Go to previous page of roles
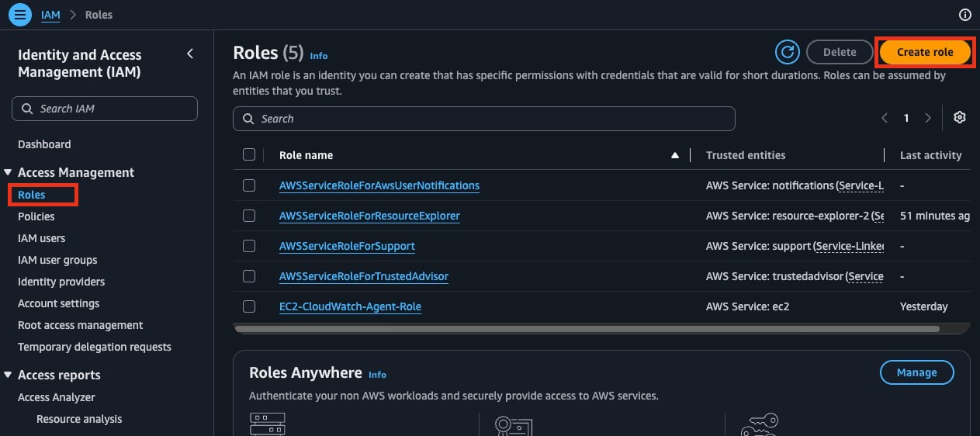980x436 pixels. coord(885,118)
